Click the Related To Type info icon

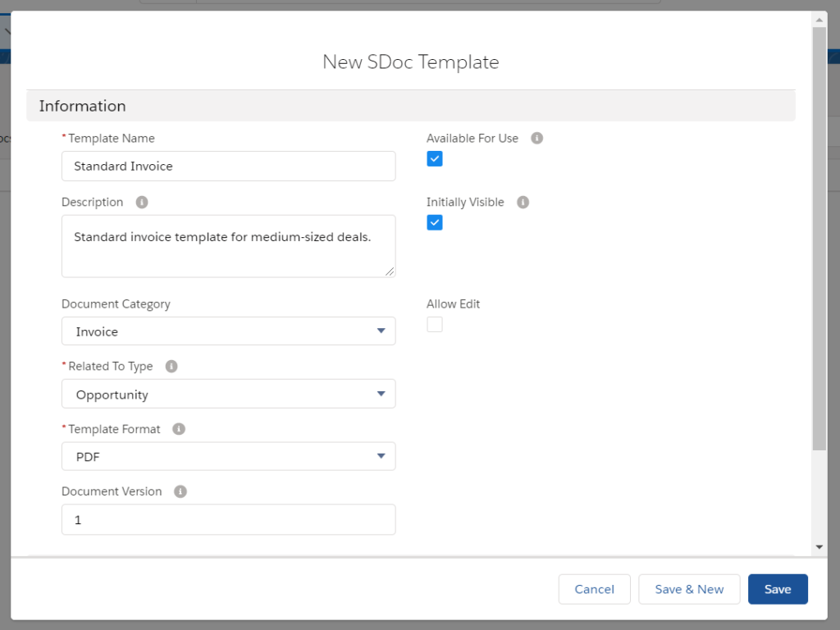171,367
